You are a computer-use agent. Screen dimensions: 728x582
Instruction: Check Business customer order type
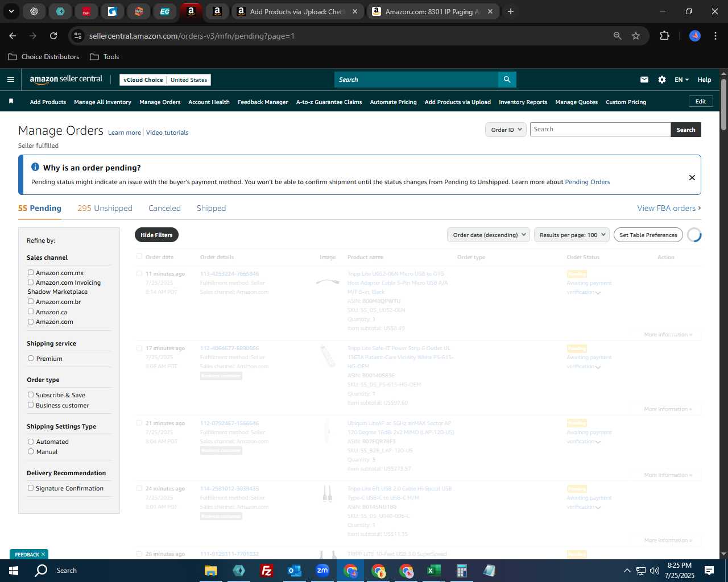click(31, 405)
